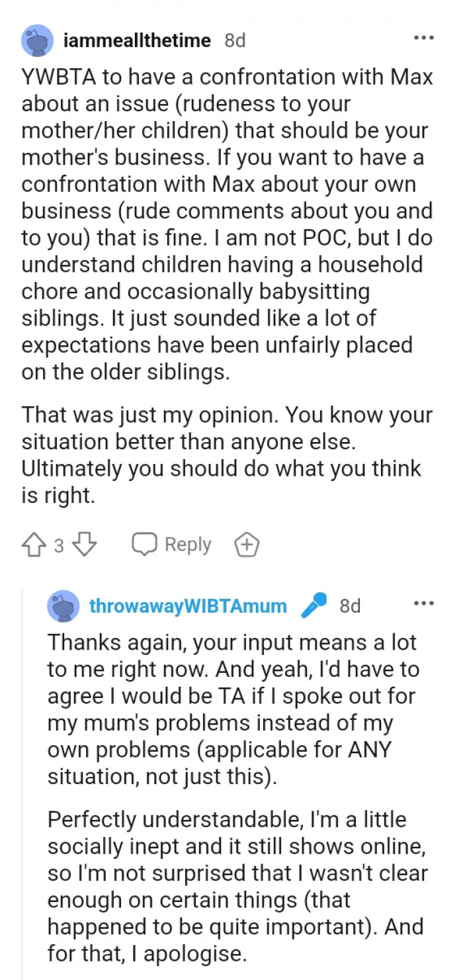The height and width of the screenshot is (980, 463).
Task: Open iammeallthetime's profile avatar
Action: (38, 40)
